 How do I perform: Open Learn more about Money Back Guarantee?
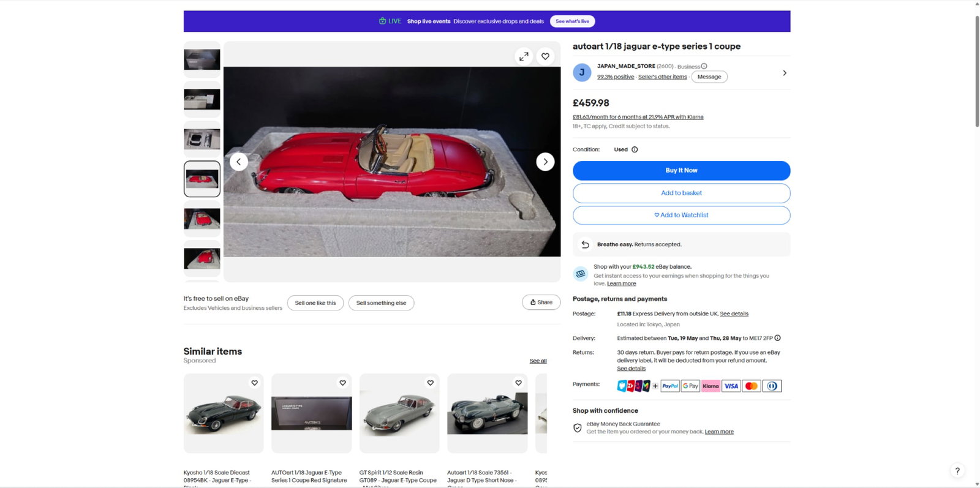[x=719, y=432]
